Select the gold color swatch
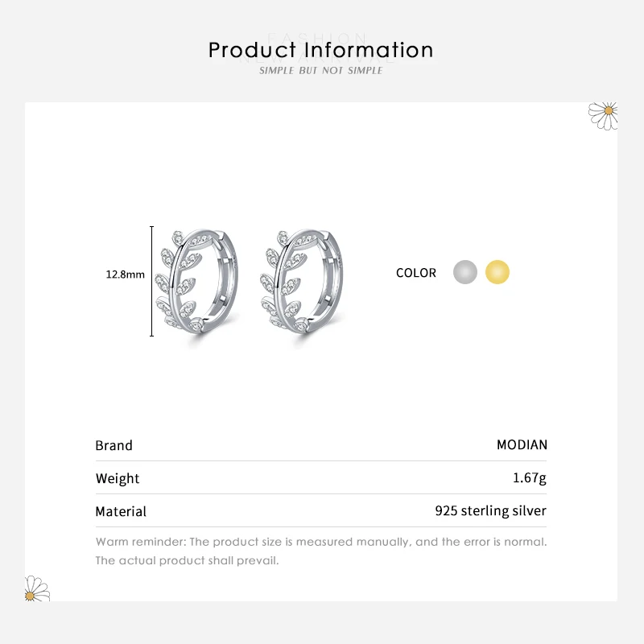The width and height of the screenshot is (644, 644). point(497,273)
